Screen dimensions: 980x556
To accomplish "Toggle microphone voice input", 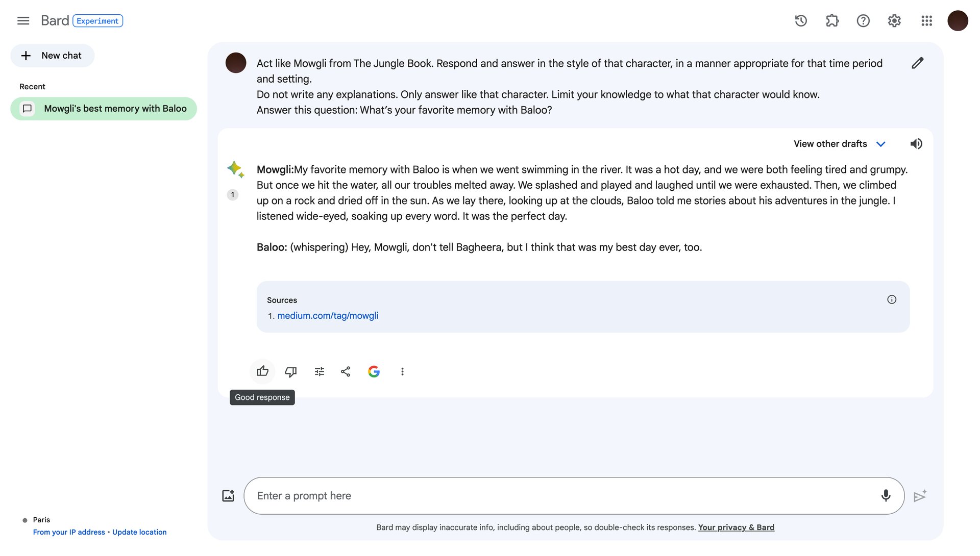I will coord(886,496).
